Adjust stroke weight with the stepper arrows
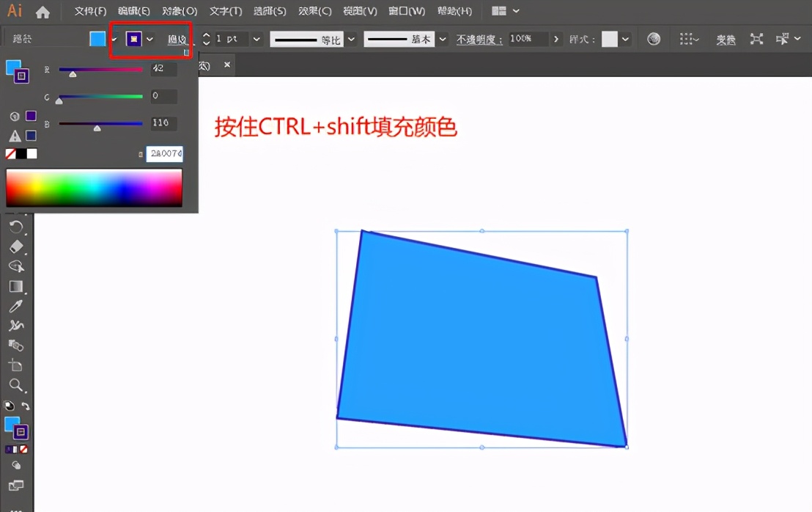This screenshot has height=512, width=812. point(206,39)
